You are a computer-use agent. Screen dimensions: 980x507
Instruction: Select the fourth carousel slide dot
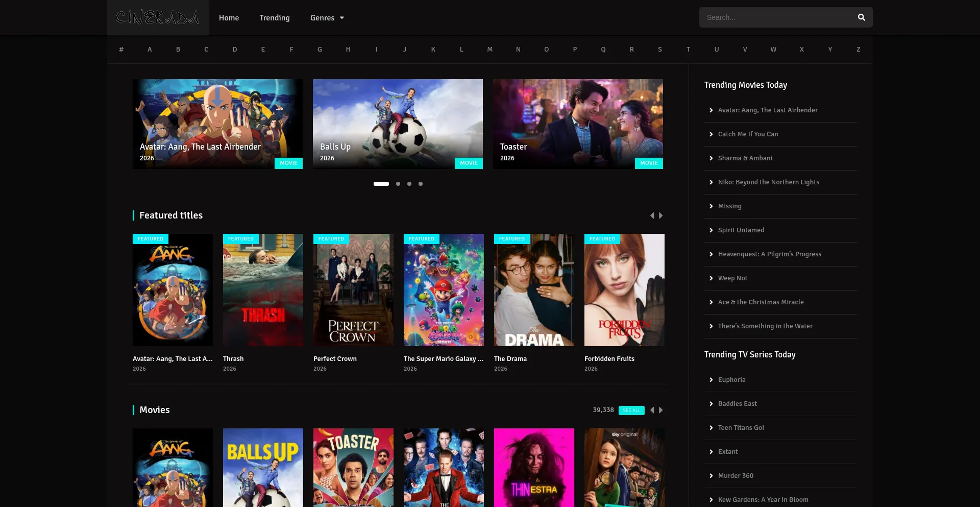(x=421, y=184)
